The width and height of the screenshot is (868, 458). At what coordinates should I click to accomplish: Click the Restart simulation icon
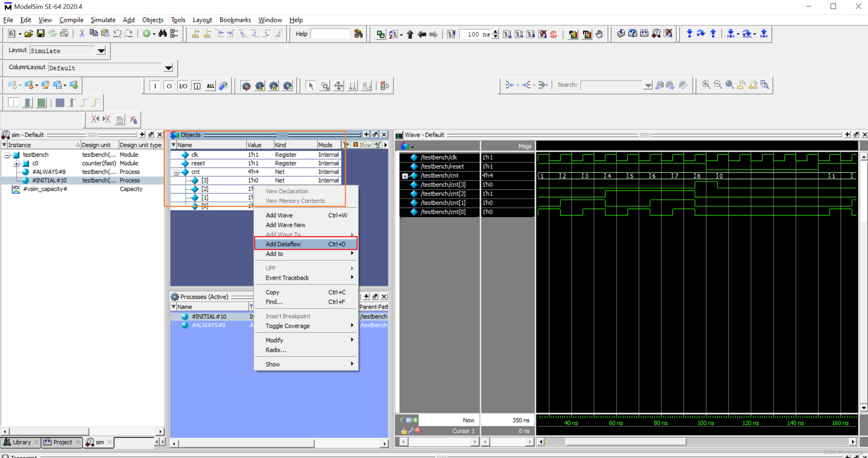[x=451, y=34]
